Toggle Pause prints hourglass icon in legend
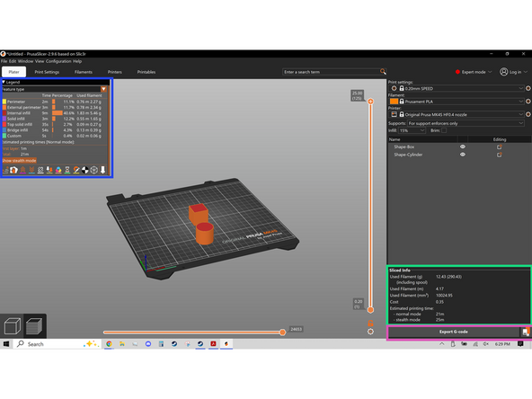The width and height of the screenshot is (532, 399). pos(67,170)
